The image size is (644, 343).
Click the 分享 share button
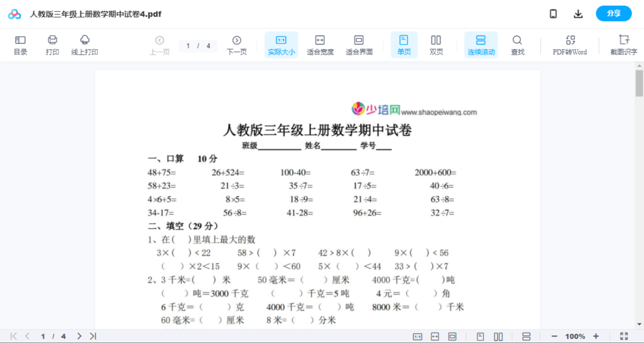[x=613, y=13]
